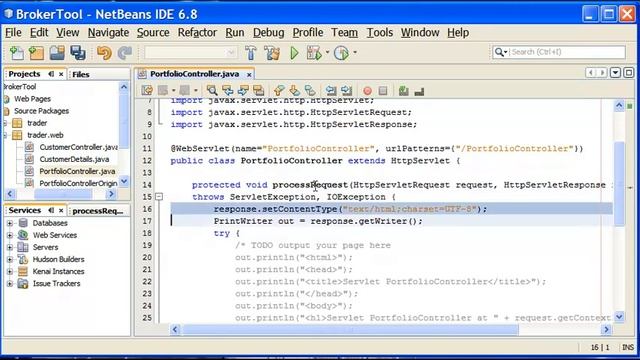Click the editor Last Edit icon
The height and width of the screenshot is (360, 640).
(x=147, y=90)
